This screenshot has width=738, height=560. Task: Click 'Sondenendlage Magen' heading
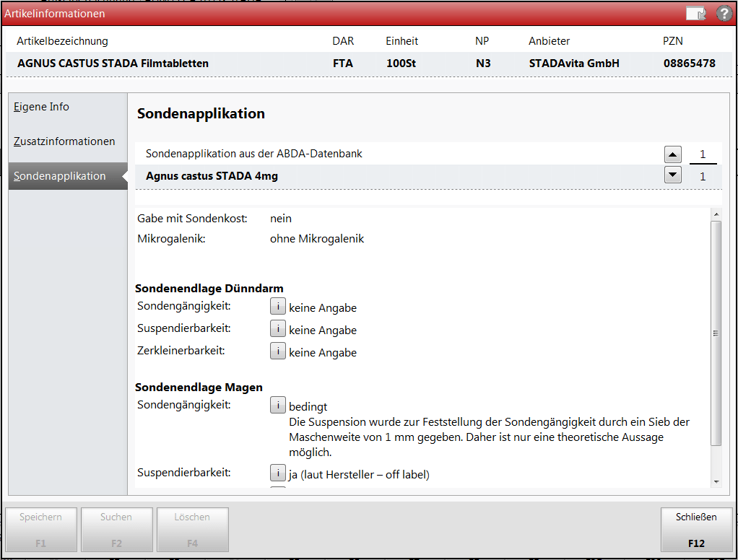pyautogui.click(x=199, y=387)
